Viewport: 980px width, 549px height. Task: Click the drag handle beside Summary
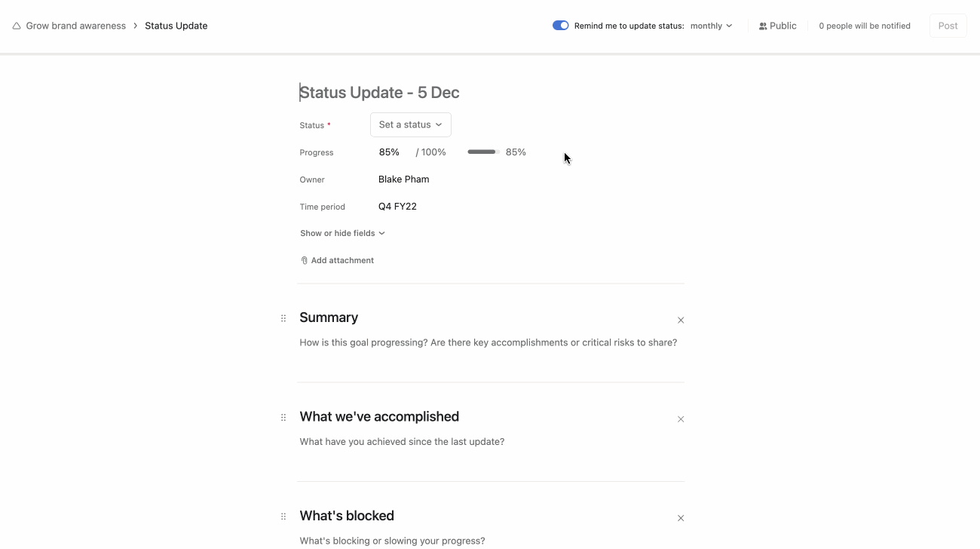coord(283,318)
